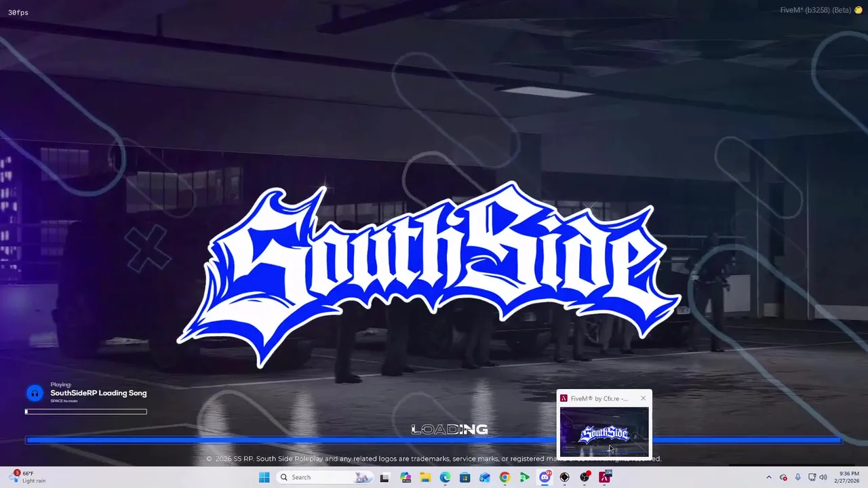Open File Explorer from the taskbar
Viewport: 868px width, 488px height.
(x=425, y=477)
